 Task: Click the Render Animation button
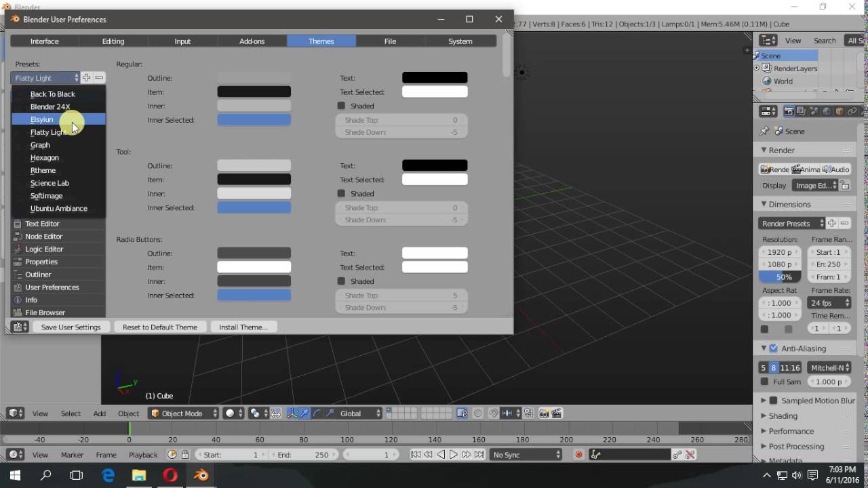(805, 169)
